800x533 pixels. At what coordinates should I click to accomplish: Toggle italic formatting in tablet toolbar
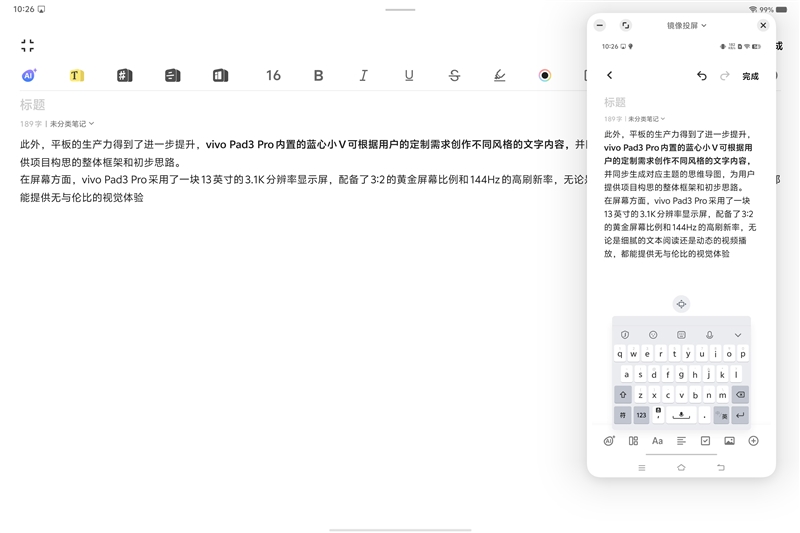pyautogui.click(x=363, y=75)
